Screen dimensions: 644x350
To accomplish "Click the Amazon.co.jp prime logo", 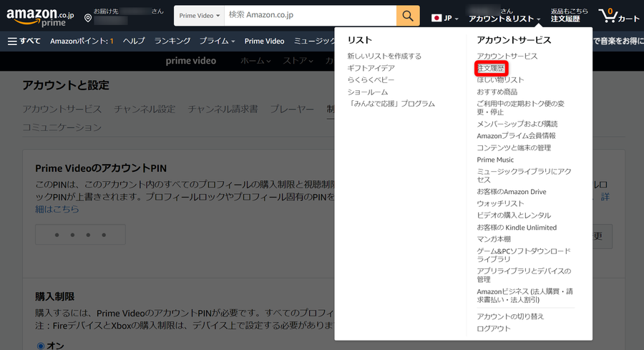I will click(40, 17).
